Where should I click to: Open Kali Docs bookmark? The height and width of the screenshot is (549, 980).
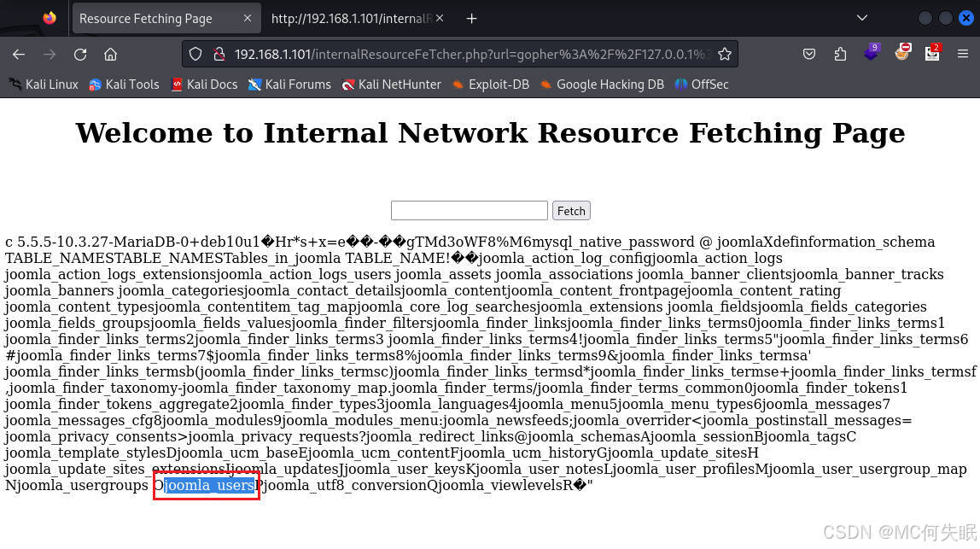coord(204,85)
